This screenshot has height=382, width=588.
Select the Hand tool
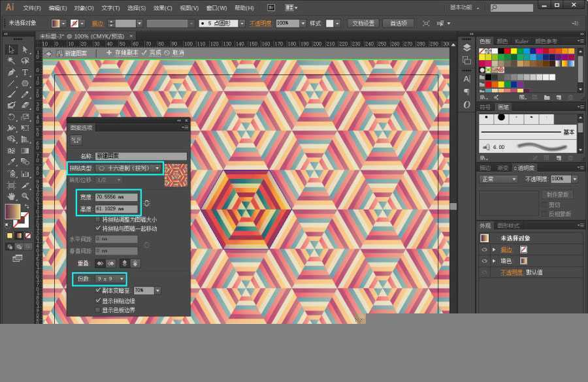point(11,196)
